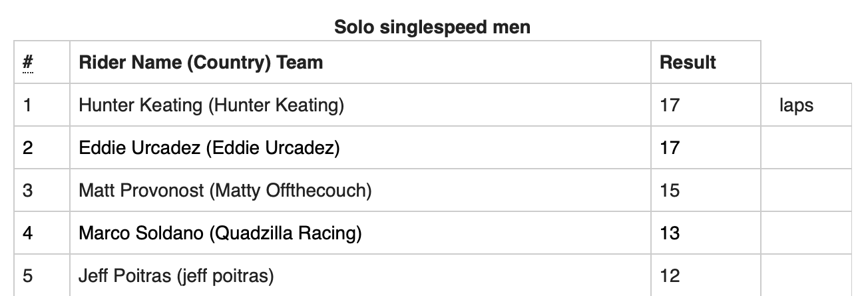Screen dimensions: 868x296
Task: Click Marco Soldano (Quadzilla Racing) entry
Action: tap(220, 233)
